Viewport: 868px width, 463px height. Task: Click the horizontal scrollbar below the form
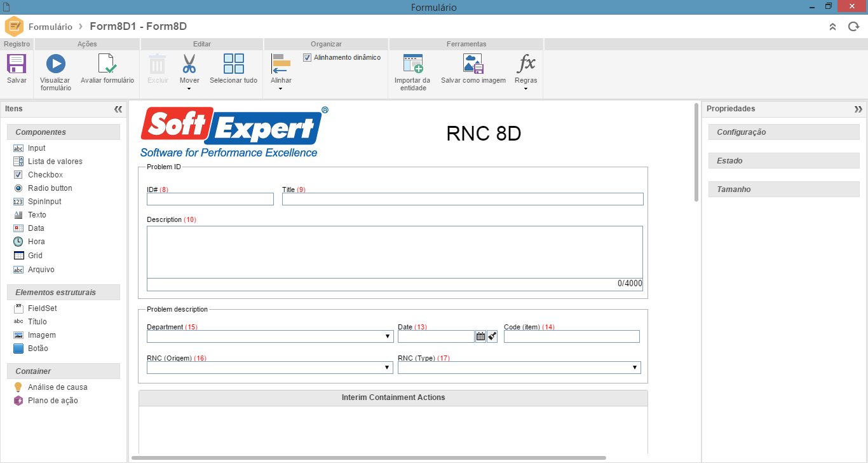tap(369, 457)
